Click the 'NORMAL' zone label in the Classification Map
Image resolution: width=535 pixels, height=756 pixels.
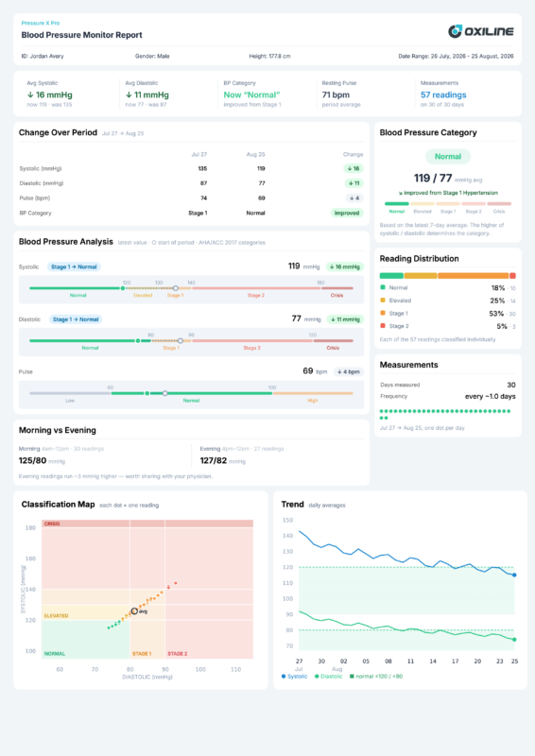[55, 654]
